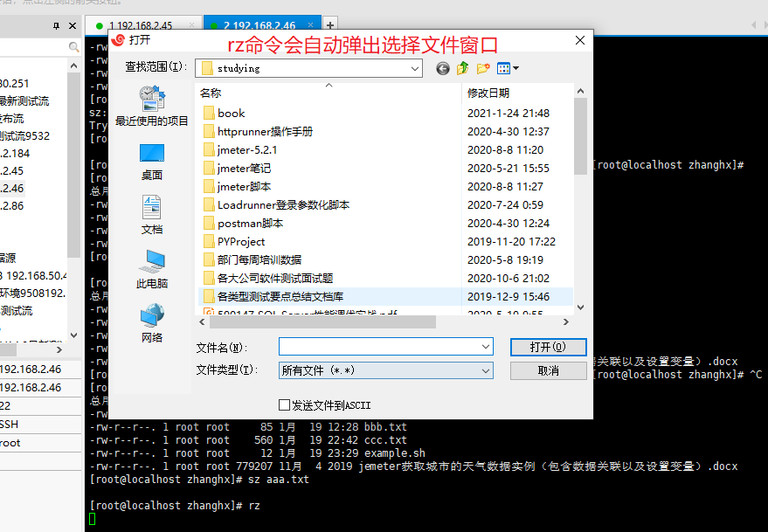This screenshot has width=768, height=532.
Task: Click the pushpin icon on the left panel
Action: coord(58,25)
